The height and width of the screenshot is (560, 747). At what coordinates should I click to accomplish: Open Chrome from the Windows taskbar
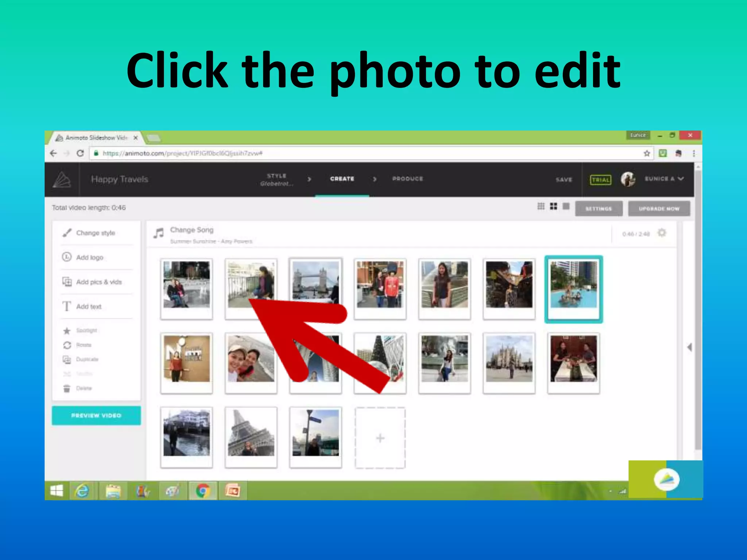click(203, 491)
